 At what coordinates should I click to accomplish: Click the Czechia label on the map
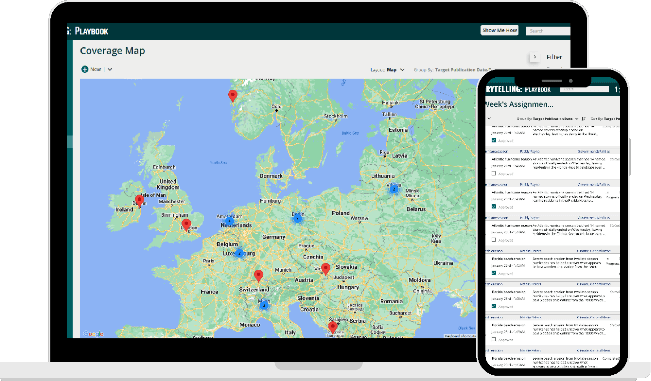coord(313,257)
